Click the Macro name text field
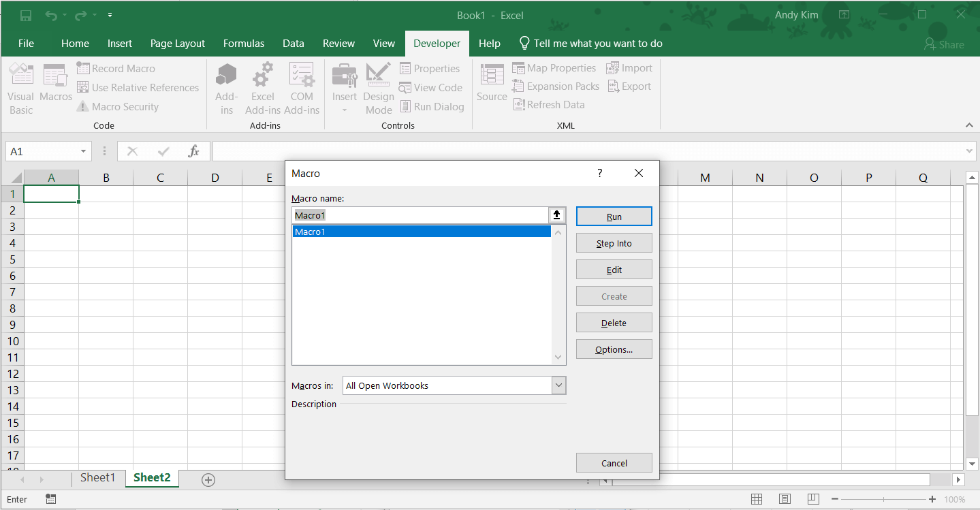Screen dimensions: 980x510 pyautogui.click(x=420, y=215)
